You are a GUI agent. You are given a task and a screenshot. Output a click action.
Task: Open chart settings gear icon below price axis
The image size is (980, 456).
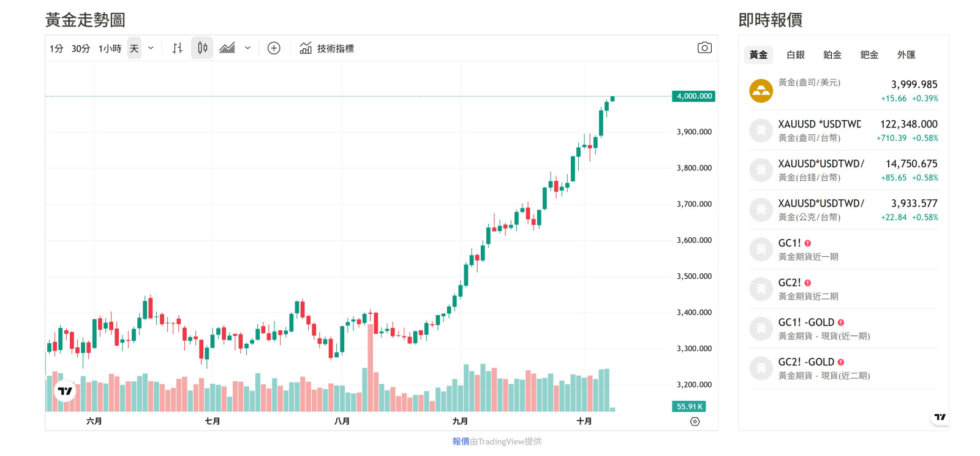(x=695, y=422)
